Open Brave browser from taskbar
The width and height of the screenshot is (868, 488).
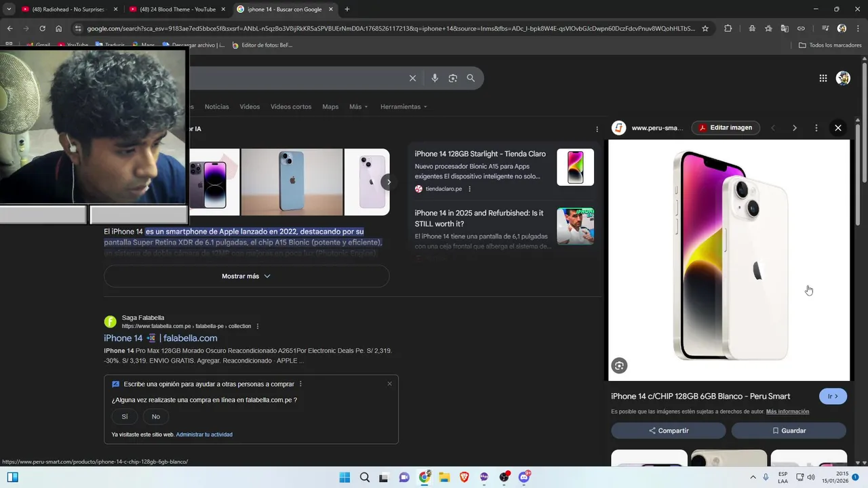coord(464,477)
